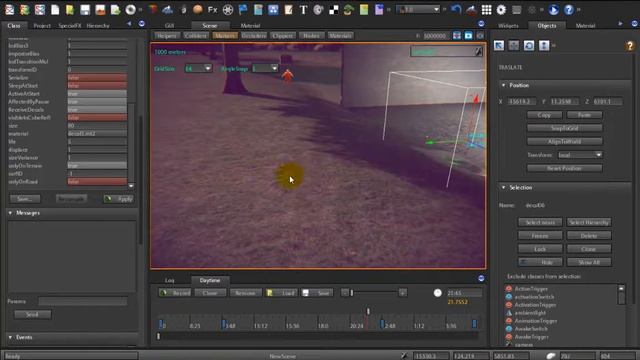The width and height of the screenshot is (640, 360).
Task: Click the orange question mark in Objects panel
Action: coord(630,45)
